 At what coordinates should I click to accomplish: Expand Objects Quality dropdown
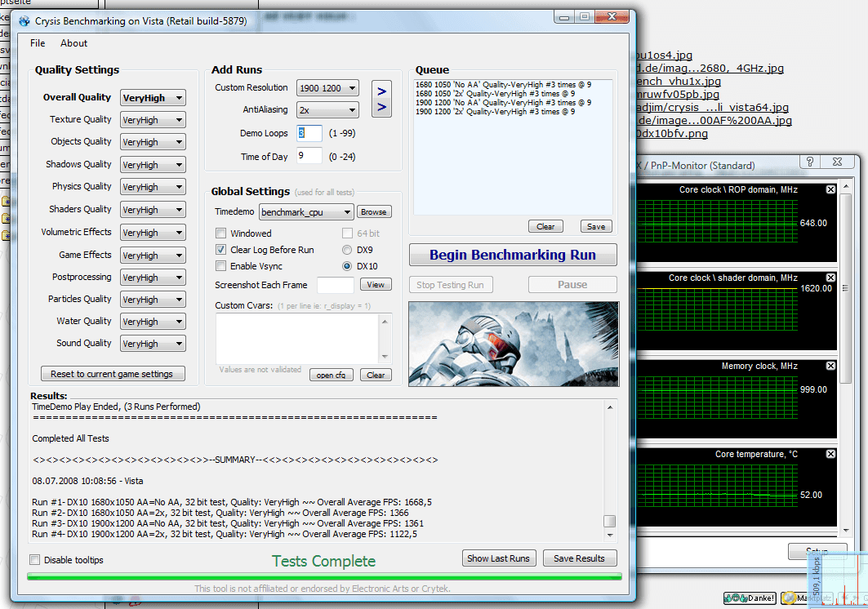coord(153,142)
